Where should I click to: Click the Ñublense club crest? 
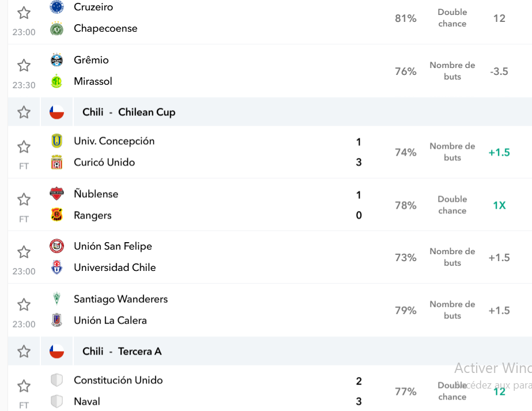tap(56, 194)
